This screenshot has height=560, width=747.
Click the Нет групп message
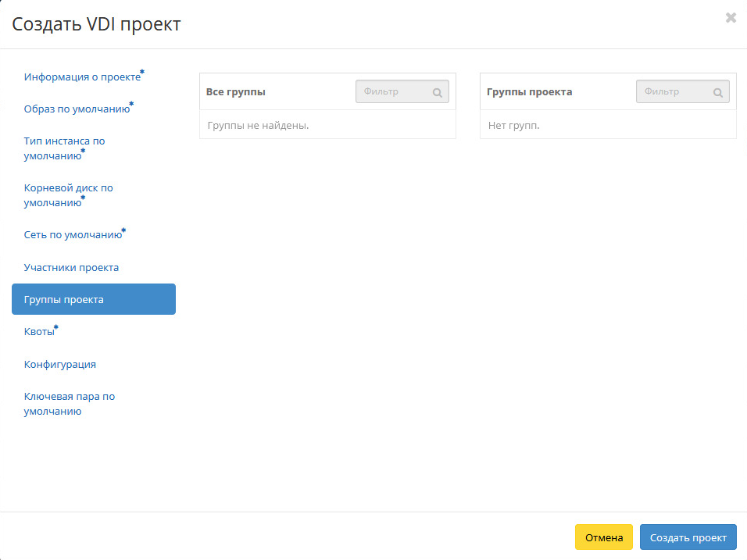pos(513,125)
